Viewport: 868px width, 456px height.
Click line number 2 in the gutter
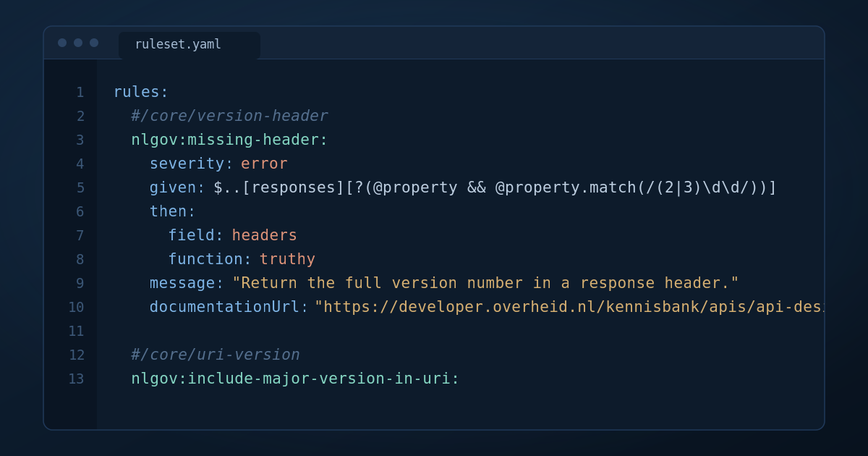80,116
